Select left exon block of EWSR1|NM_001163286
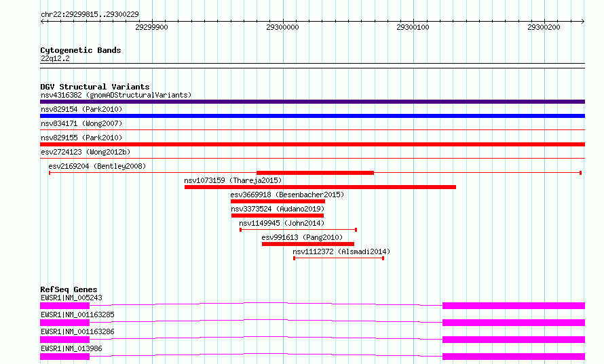 coord(64,340)
